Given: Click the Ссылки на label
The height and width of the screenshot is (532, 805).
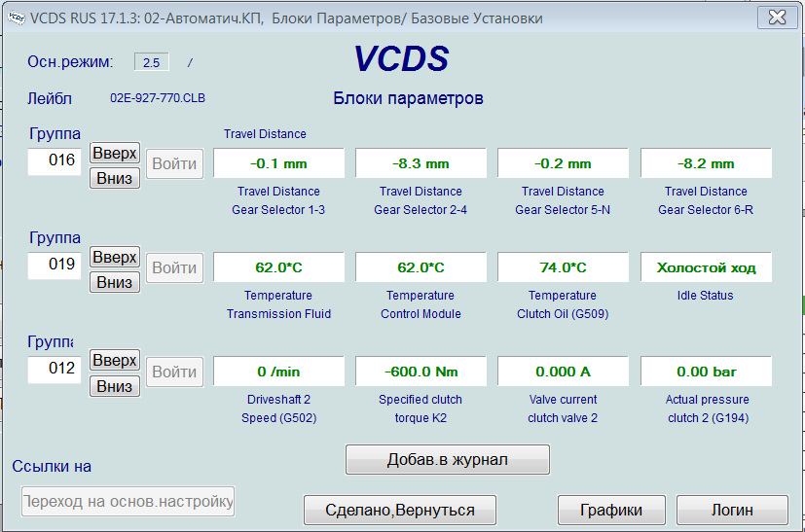Looking at the screenshot, I should pyautogui.click(x=52, y=466).
